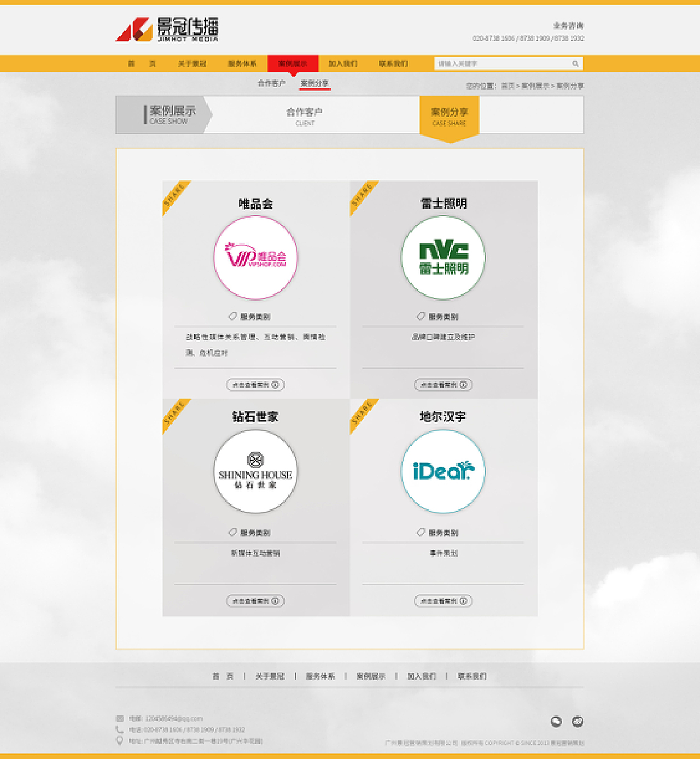
Task: Select the highlighted 案例展示 nav item
Action: click(x=293, y=63)
